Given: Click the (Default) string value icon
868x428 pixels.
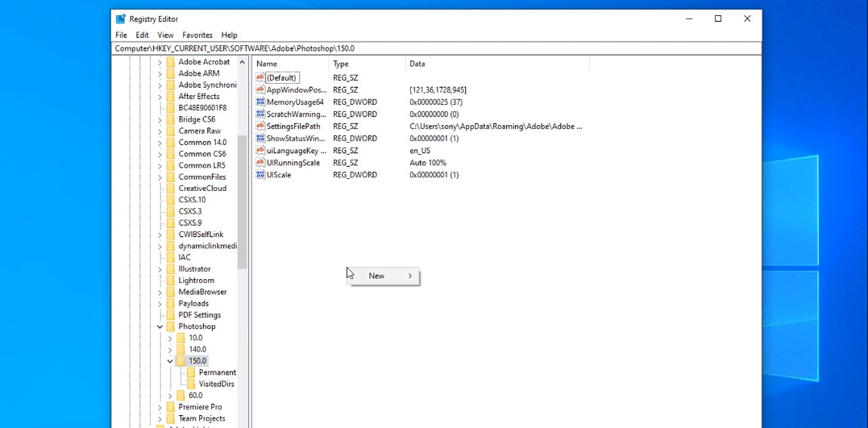Looking at the screenshot, I should point(260,78).
